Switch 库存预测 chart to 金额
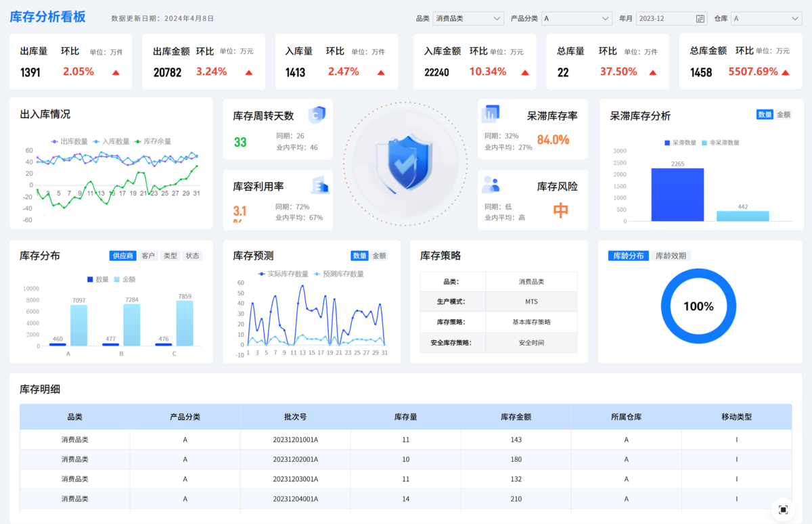 click(x=378, y=256)
